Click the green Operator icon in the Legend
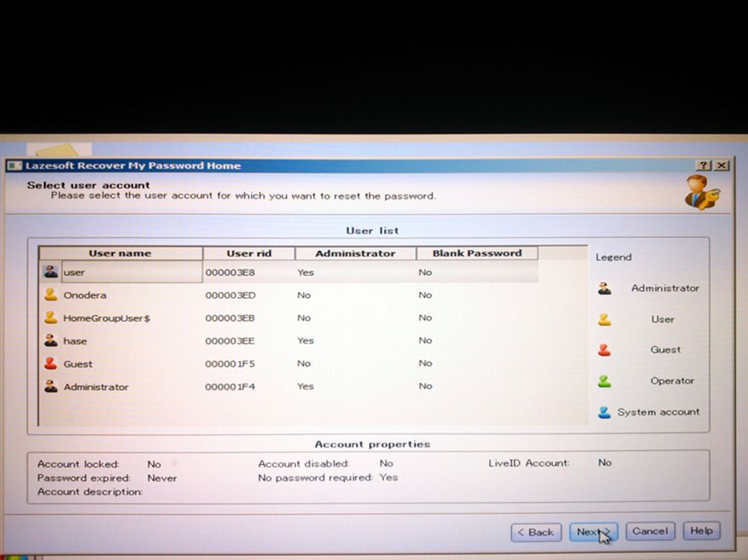This screenshot has width=748, height=560. click(605, 381)
